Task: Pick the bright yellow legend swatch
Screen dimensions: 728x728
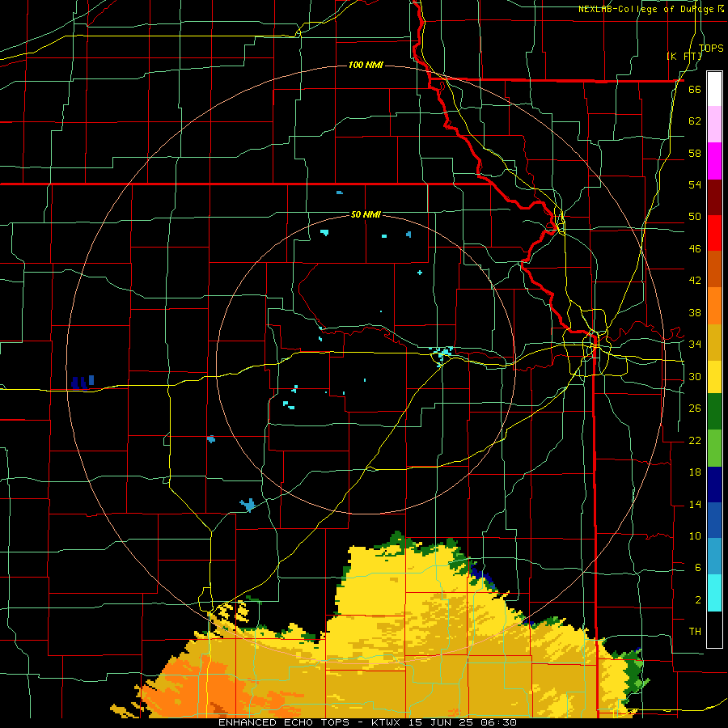Action: coord(714,376)
